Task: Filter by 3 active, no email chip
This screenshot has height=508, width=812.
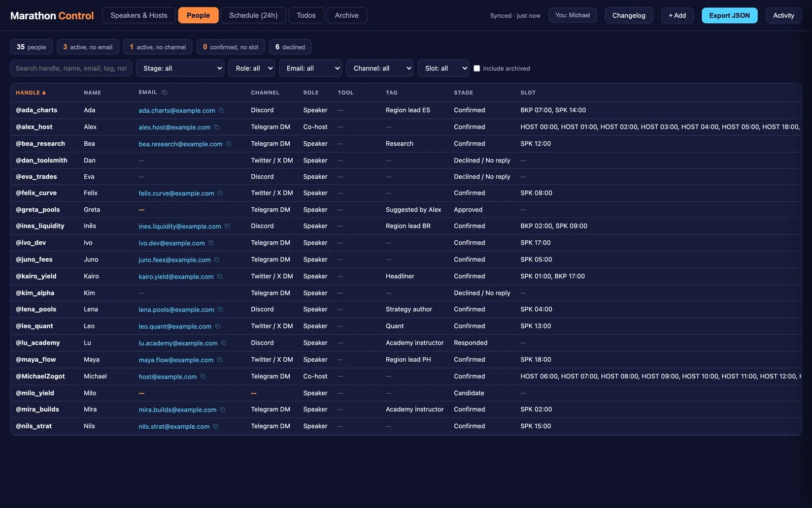Action: 88,47
